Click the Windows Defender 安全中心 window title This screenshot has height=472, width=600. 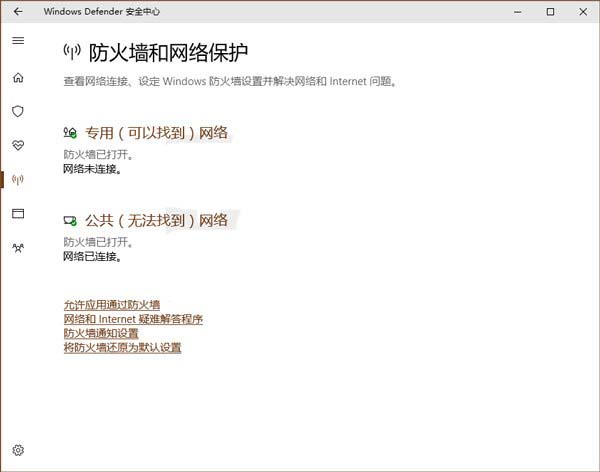[x=101, y=11]
